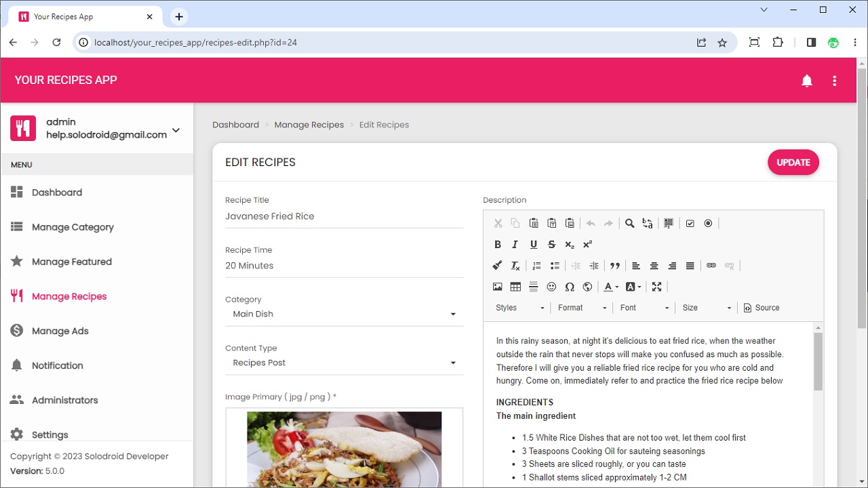Insert a special character using the Omega icon
Screen dimensions: 868x488
570,286
